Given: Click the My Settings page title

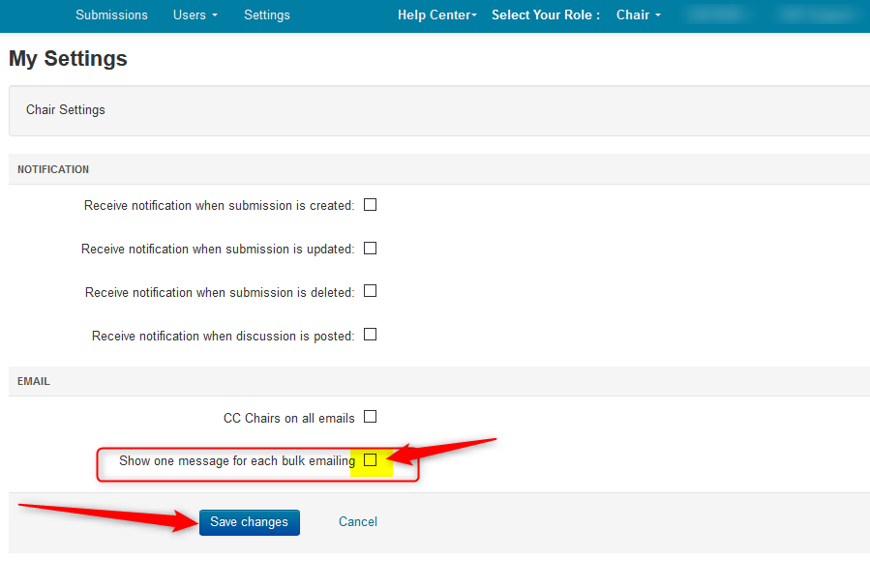Looking at the screenshot, I should tap(68, 59).
